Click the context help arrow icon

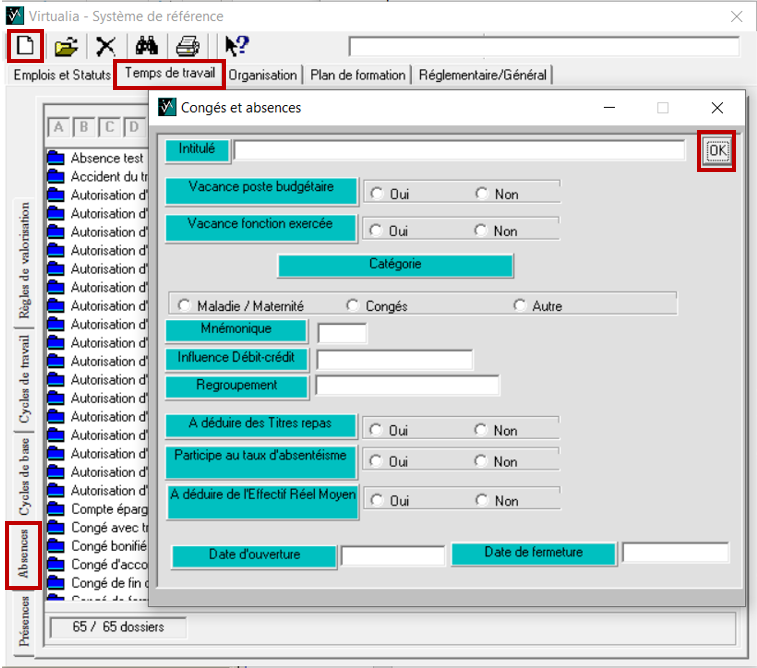click(x=236, y=46)
